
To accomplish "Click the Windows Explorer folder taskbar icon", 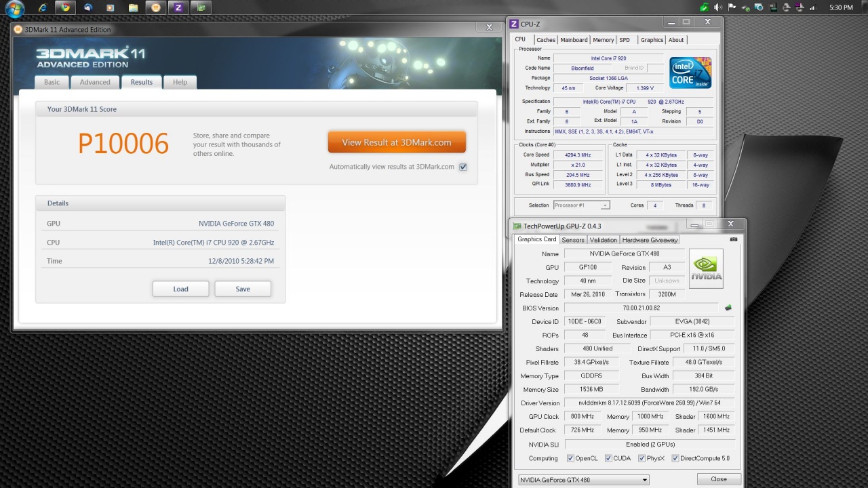I will tap(133, 7).
